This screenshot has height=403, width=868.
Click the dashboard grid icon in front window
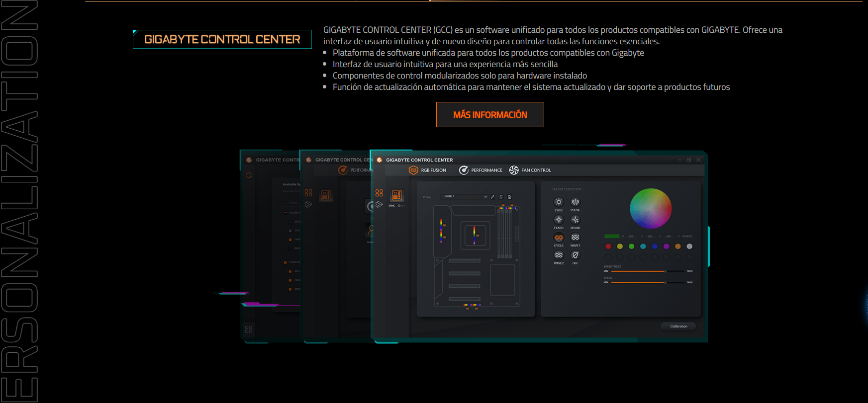(x=379, y=193)
